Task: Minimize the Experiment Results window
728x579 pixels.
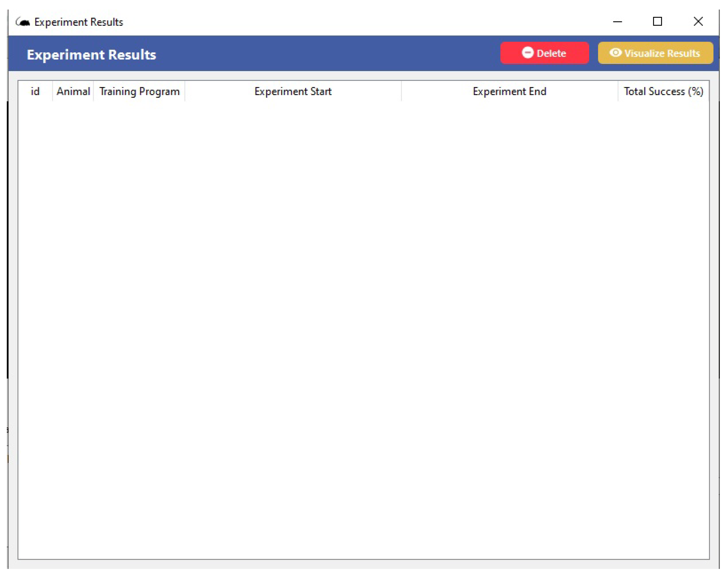Action: pyautogui.click(x=617, y=22)
